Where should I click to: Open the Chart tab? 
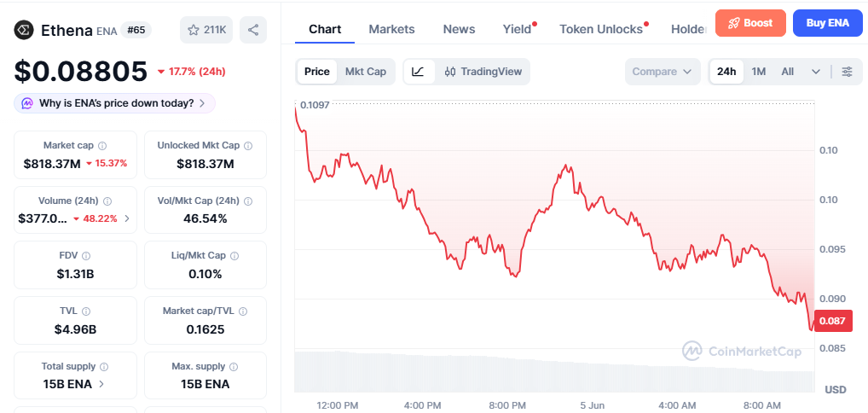click(325, 29)
